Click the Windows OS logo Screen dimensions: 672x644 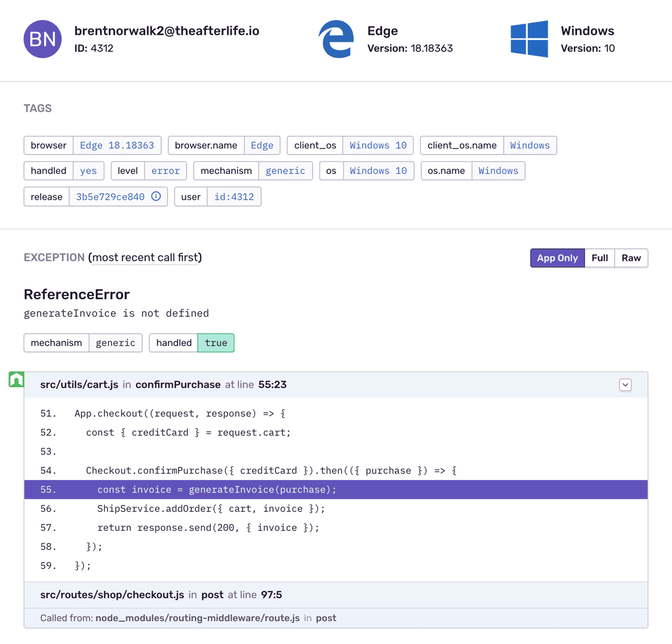point(529,39)
